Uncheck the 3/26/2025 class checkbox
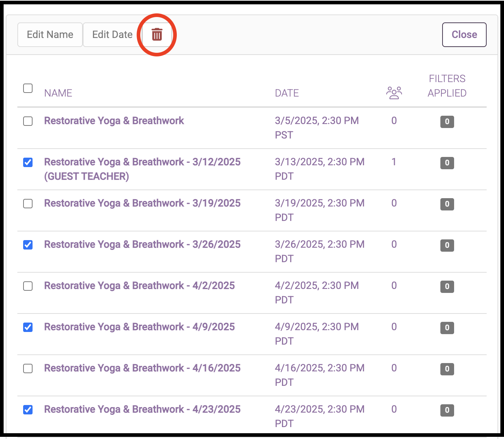The width and height of the screenshot is (504, 439). [28, 245]
